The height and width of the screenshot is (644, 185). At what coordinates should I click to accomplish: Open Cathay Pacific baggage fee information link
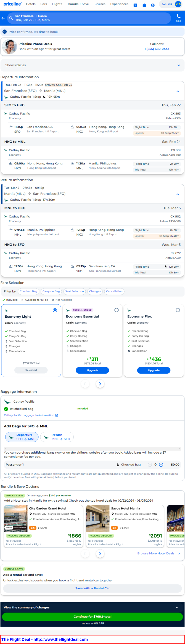(29, 415)
